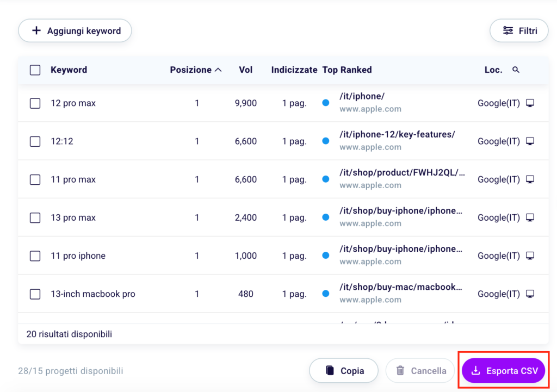Click the plus icon on Aggiungi keyword
557x392 pixels.
pos(36,30)
